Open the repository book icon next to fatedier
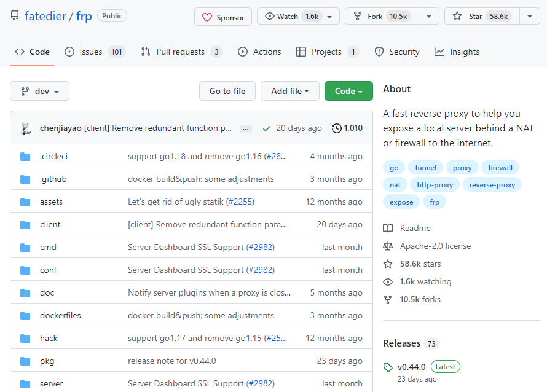The width and height of the screenshot is (547, 392). (x=15, y=17)
